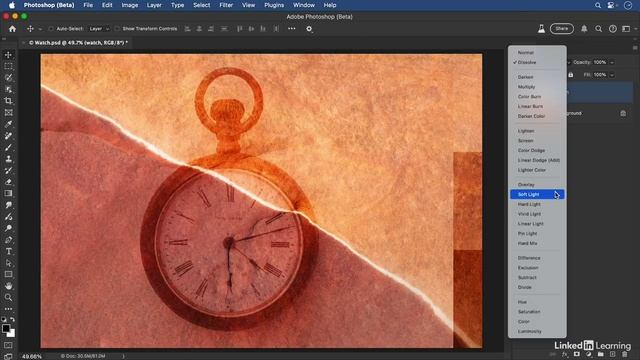This screenshot has width=640, height=360.
Task: Select the Rectangle shape tool
Action: [x=8, y=274]
